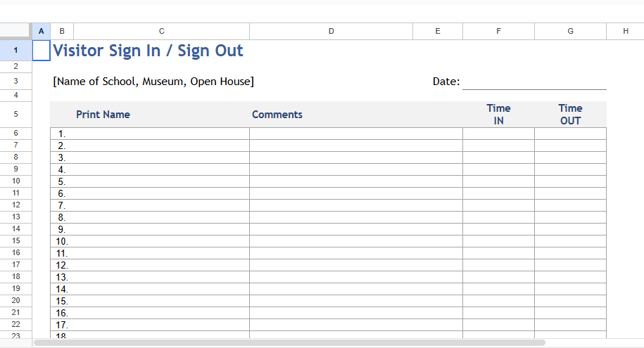The width and height of the screenshot is (644, 348).
Task: Click the Visitor Sign In / Sign Out title
Action: pyautogui.click(x=148, y=51)
